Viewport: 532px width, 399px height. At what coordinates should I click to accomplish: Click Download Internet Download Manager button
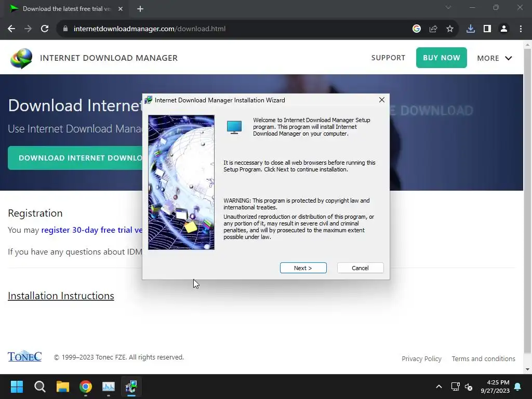click(x=75, y=158)
